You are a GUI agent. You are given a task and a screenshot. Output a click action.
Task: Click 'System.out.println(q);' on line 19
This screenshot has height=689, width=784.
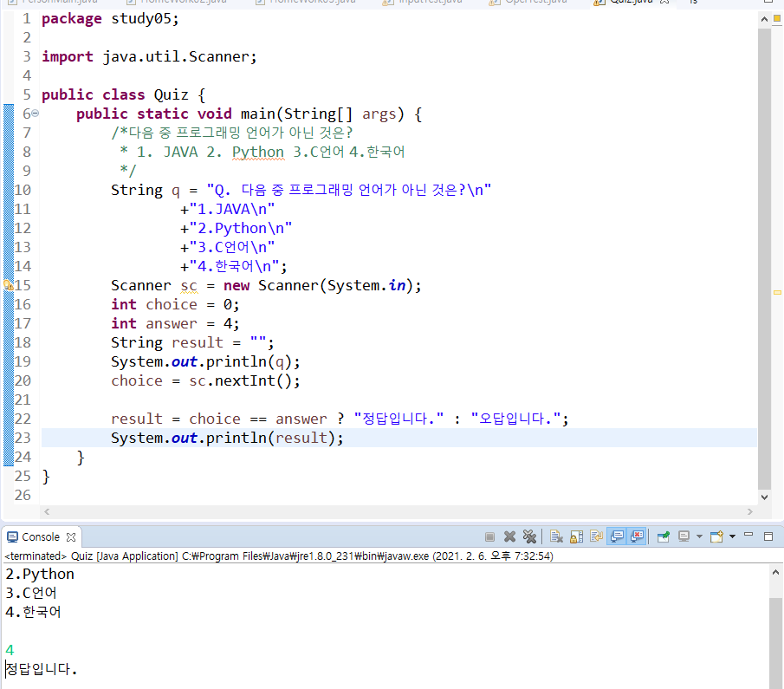(205, 361)
